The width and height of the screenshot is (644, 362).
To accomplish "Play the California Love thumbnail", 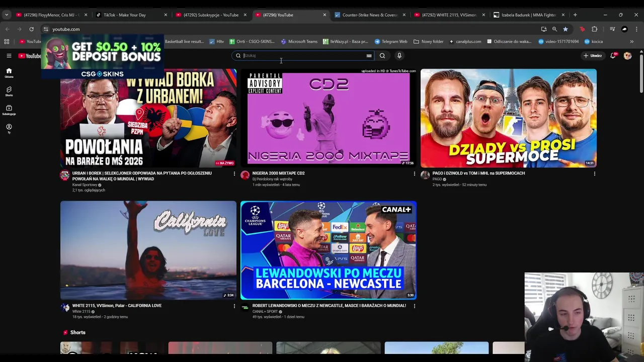I will click(x=148, y=250).
